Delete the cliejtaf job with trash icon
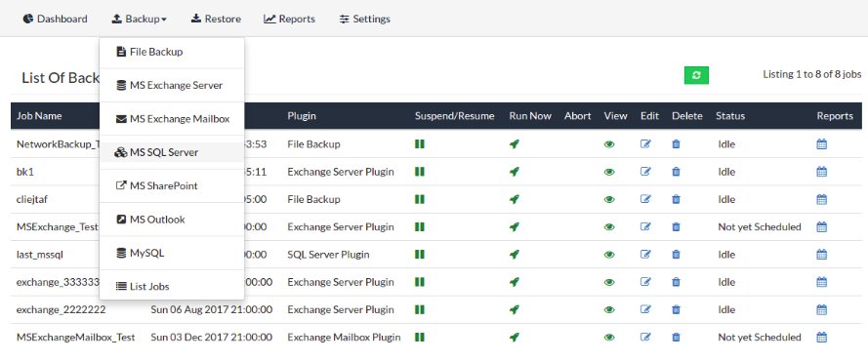 click(x=676, y=199)
